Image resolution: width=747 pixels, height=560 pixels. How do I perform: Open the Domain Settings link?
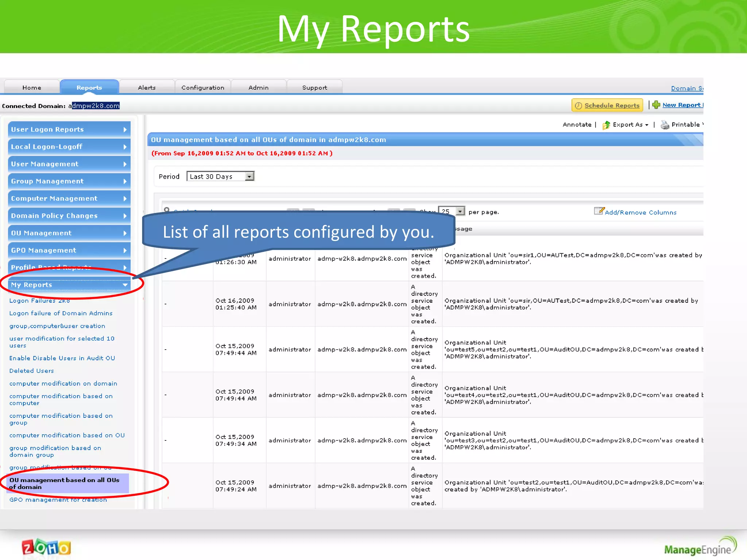point(687,88)
